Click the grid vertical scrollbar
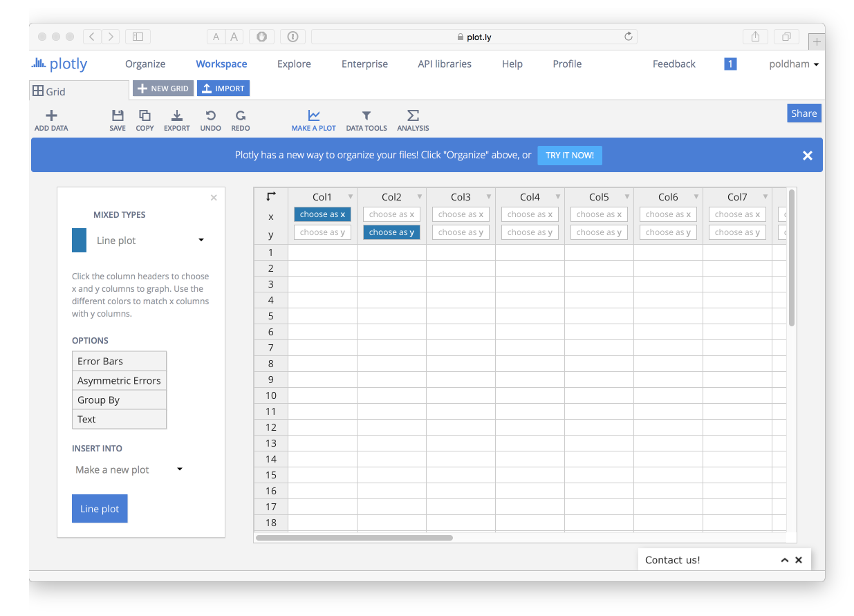 tap(792, 258)
